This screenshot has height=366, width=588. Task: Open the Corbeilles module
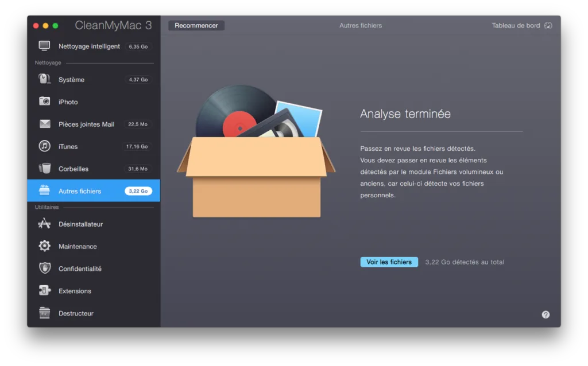point(73,169)
